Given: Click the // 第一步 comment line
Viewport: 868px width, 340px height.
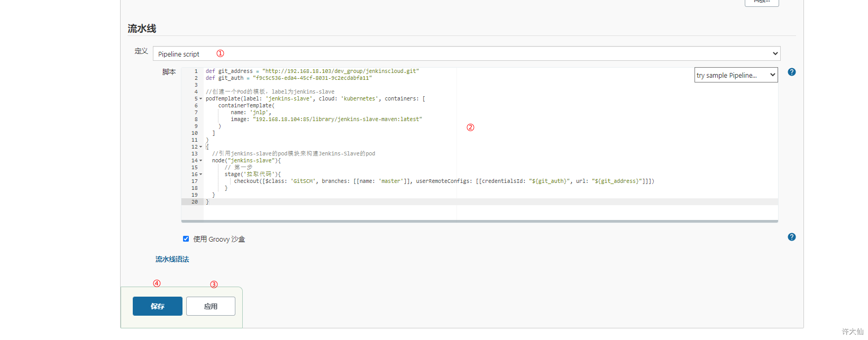Looking at the screenshot, I should pyautogui.click(x=239, y=167).
